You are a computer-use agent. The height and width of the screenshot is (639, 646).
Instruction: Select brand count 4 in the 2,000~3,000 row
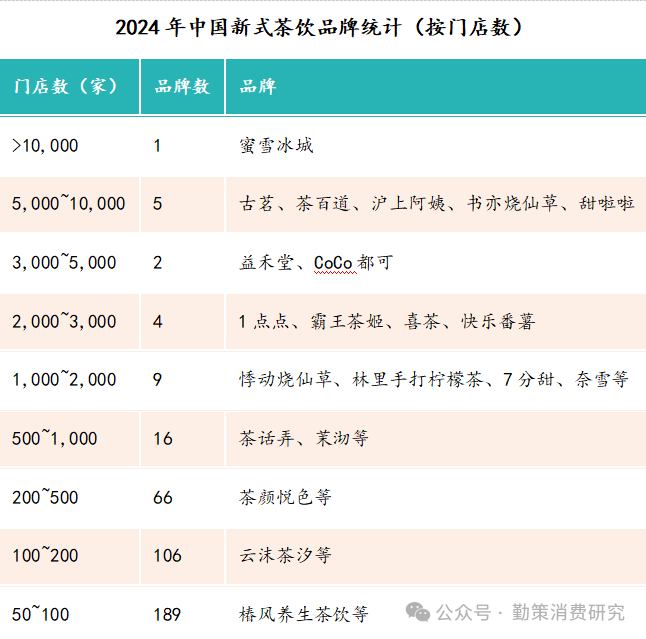point(157,321)
